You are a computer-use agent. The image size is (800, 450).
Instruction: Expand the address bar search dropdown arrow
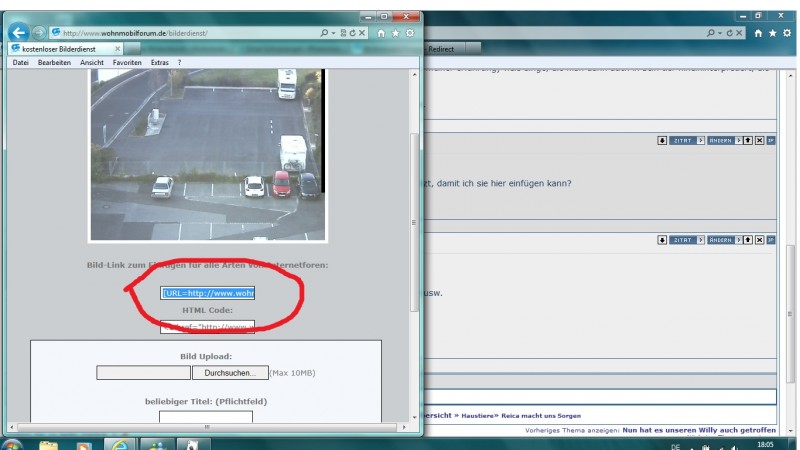coord(334,33)
